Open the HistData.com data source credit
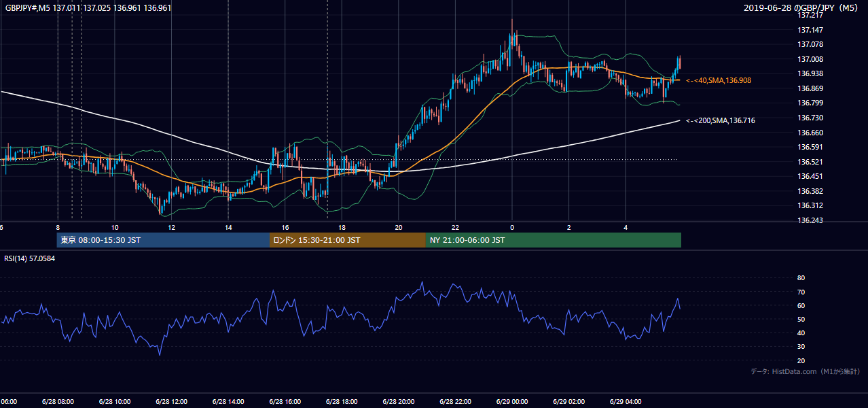 (806, 371)
